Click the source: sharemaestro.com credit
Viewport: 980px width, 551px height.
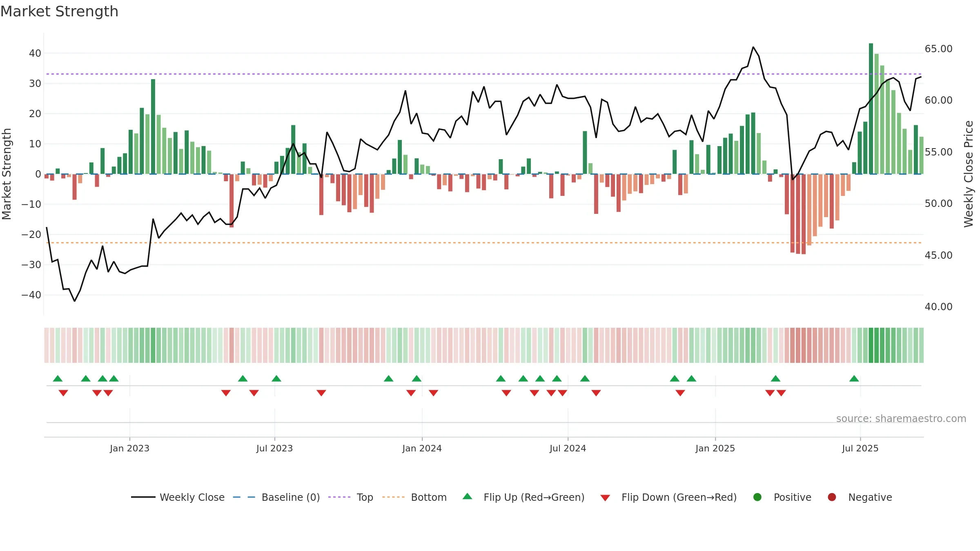coord(901,418)
